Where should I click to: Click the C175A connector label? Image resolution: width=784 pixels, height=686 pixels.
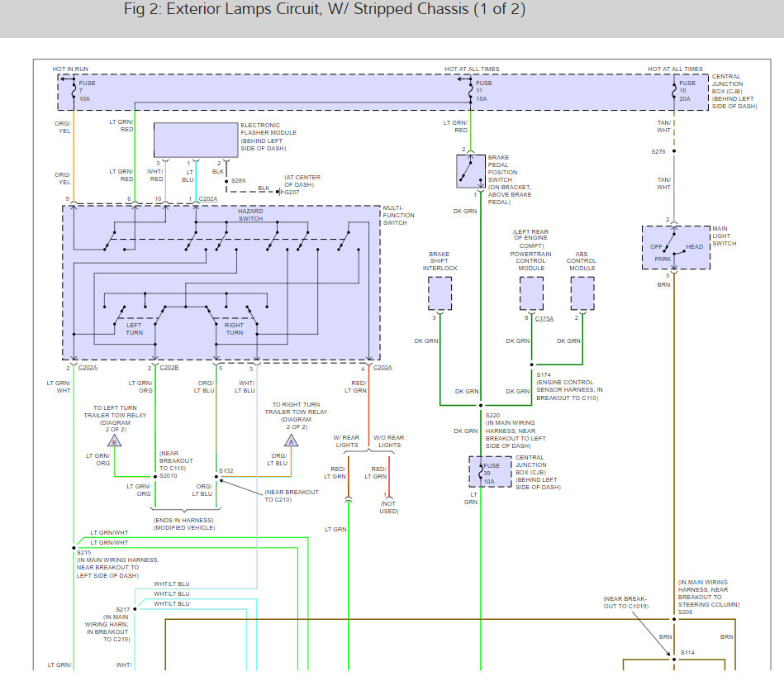544,319
